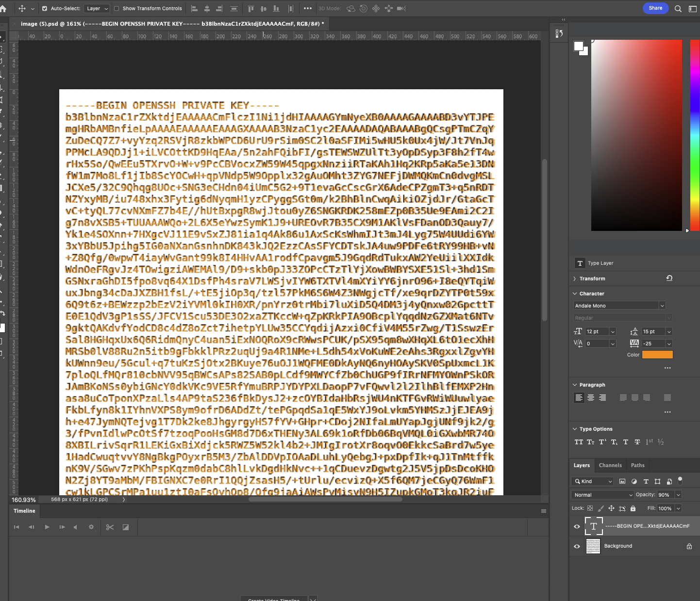
Task: Switch to the Paths tab
Action: 637,465
